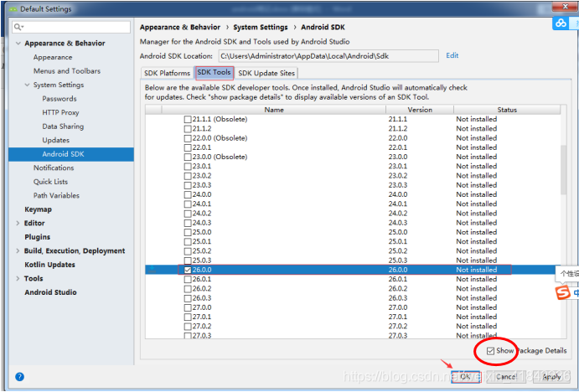The height and width of the screenshot is (392, 579).
Task: Focus the settings search field
Action: click(x=71, y=27)
